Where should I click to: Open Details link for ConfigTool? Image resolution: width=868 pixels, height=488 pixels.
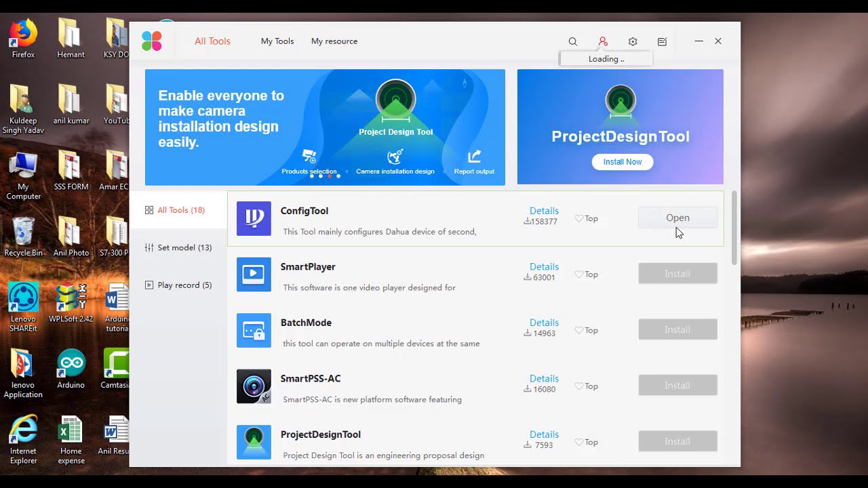[x=544, y=211]
